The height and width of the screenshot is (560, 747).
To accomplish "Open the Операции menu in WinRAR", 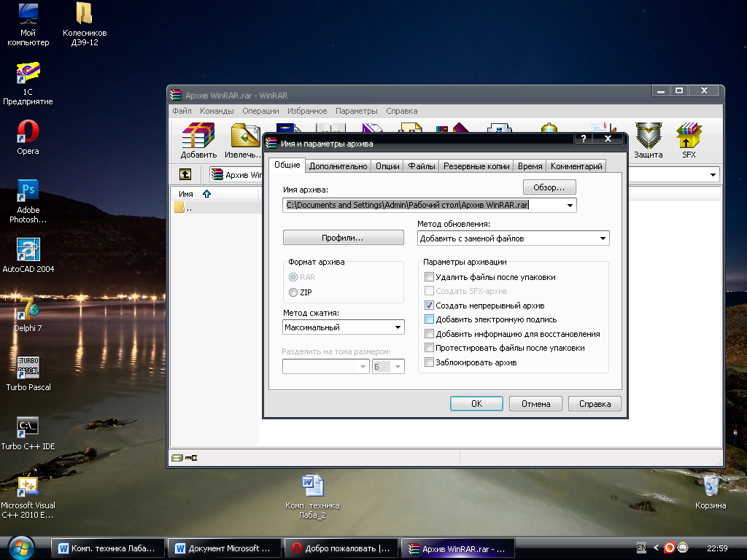I will click(260, 111).
